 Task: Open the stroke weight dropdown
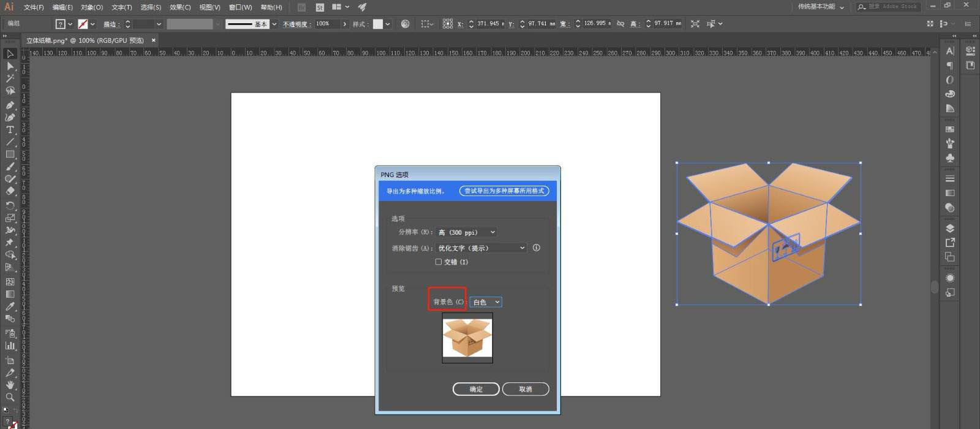click(159, 24)
